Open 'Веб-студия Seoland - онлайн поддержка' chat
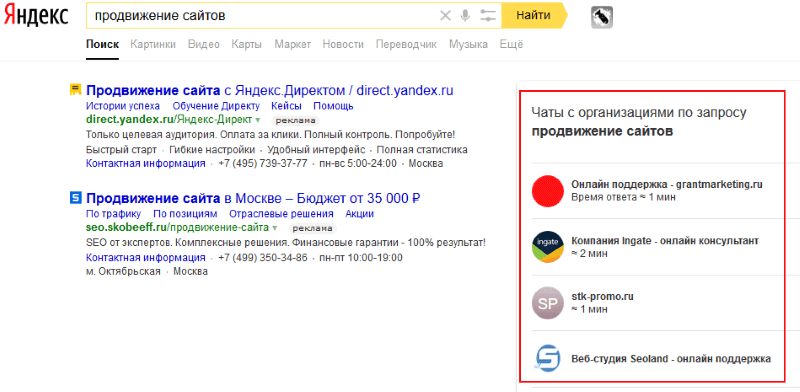800x392 pixels. tap(671, 358)
